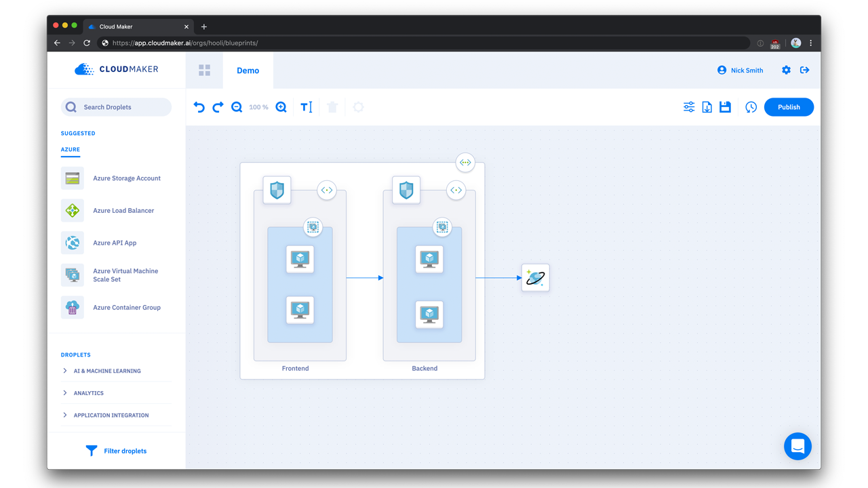
Task: Click the Nick Smith user avatar icon
Action: tap(722, 70)
